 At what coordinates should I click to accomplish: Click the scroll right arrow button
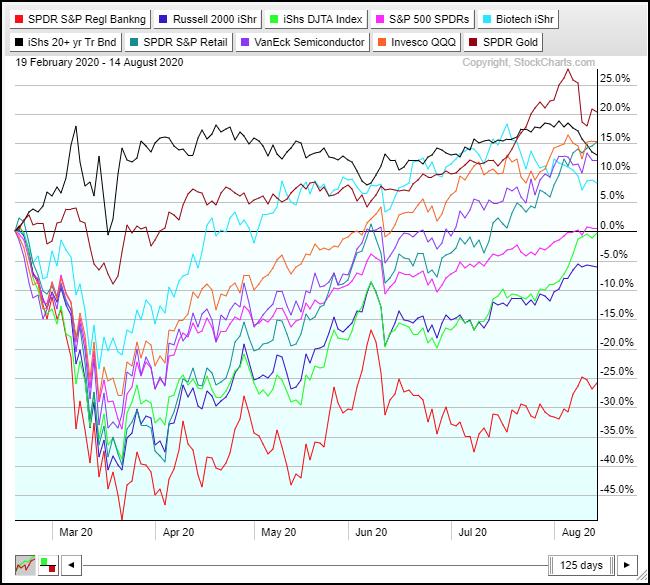pyautogui.click(x=627, y=565)
